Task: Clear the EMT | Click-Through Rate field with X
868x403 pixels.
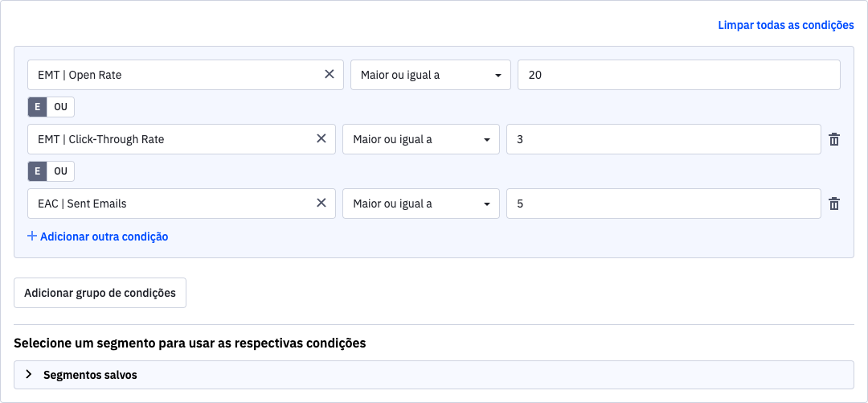Action: 321,138
